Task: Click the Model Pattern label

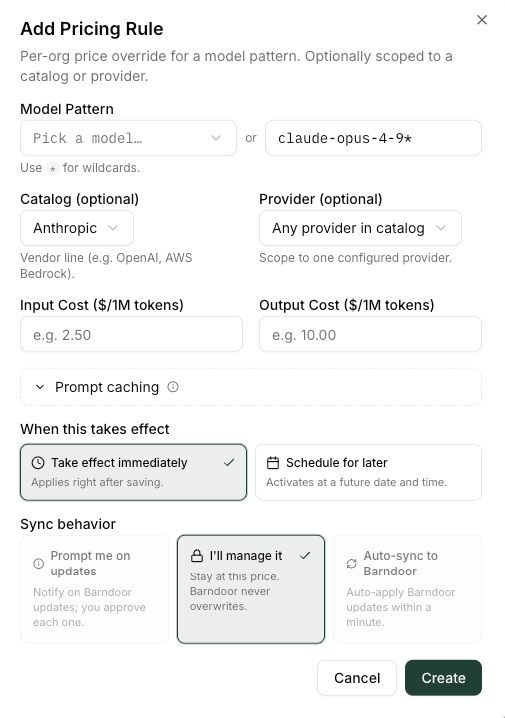Action: tap(67, 109)
